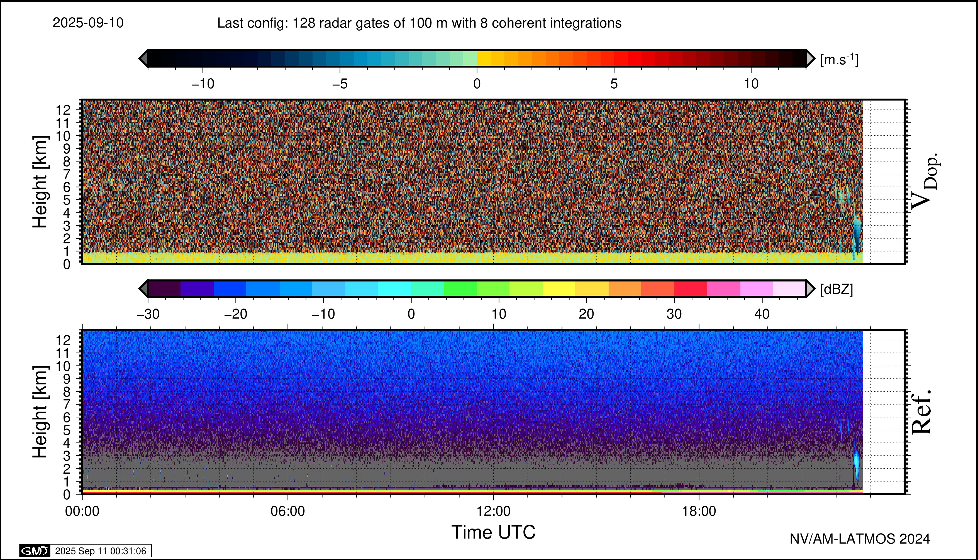Image resolution: width=978 pixels, height=560 pixels.
Task: Click the 12:00 time axis label
Action: tap(493, 511)
